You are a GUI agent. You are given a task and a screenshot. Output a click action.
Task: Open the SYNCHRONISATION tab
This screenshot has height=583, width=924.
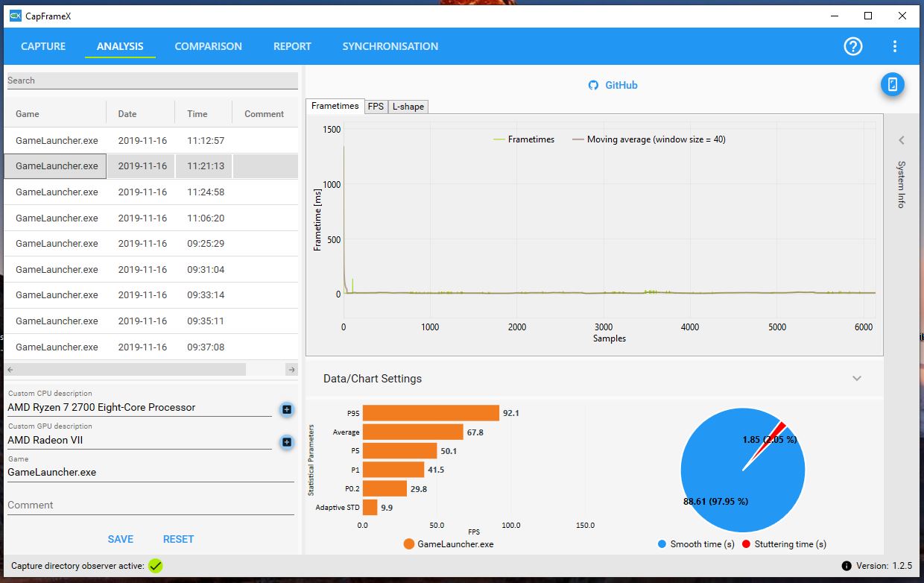click(390, 46)
